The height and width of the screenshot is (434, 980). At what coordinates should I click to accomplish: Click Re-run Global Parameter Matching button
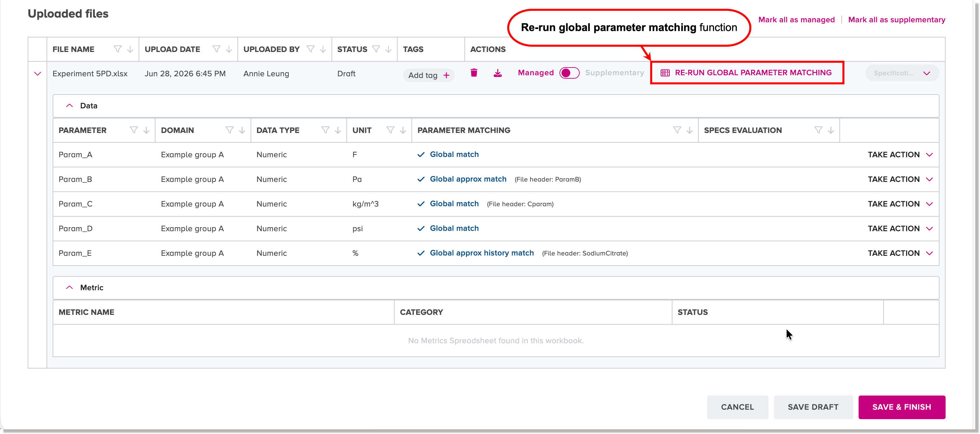pyautogui.click(x=746, y=73)
